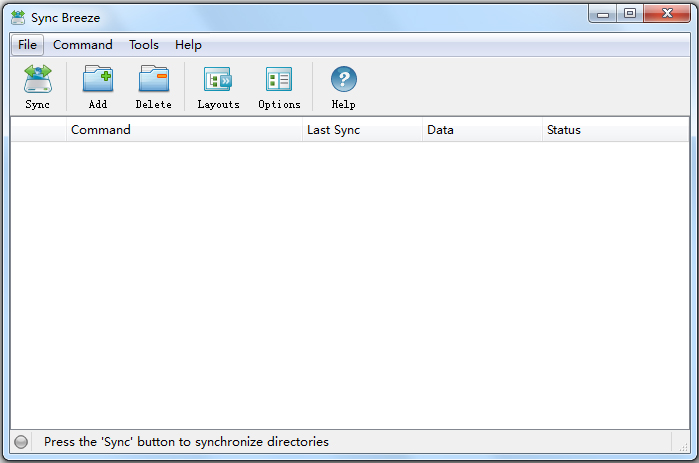Open Layouts from the toolbar
Image resolution: width=699 pixels, height=463 pixels.
pyautogui.click(x=218, y=86)
